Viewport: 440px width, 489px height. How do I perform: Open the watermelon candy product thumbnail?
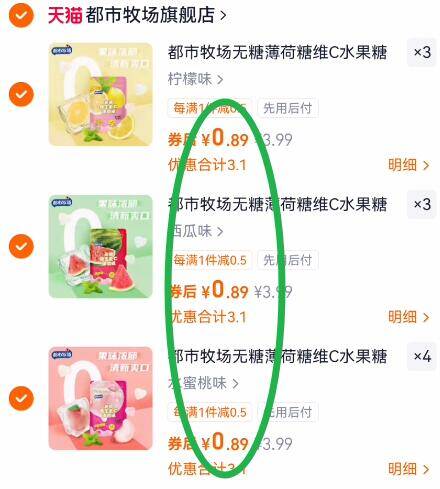(x=101, y=246)
